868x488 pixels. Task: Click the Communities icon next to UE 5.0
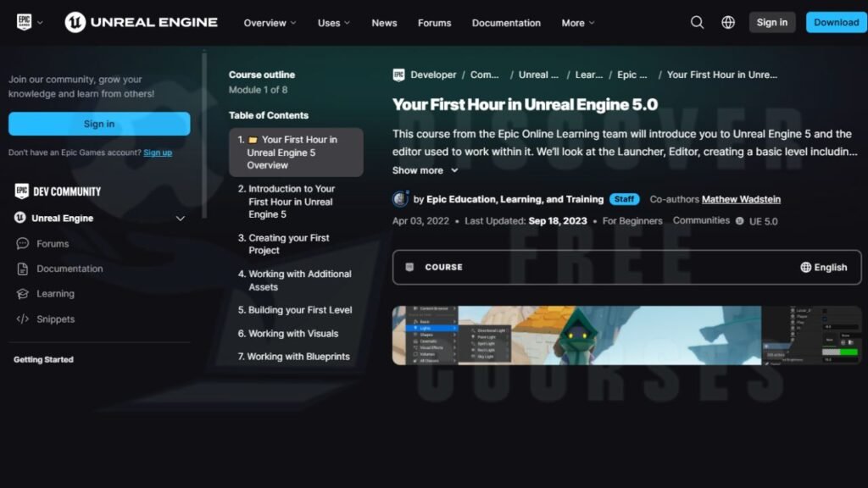pyautogui.click(x=739, y=221)
